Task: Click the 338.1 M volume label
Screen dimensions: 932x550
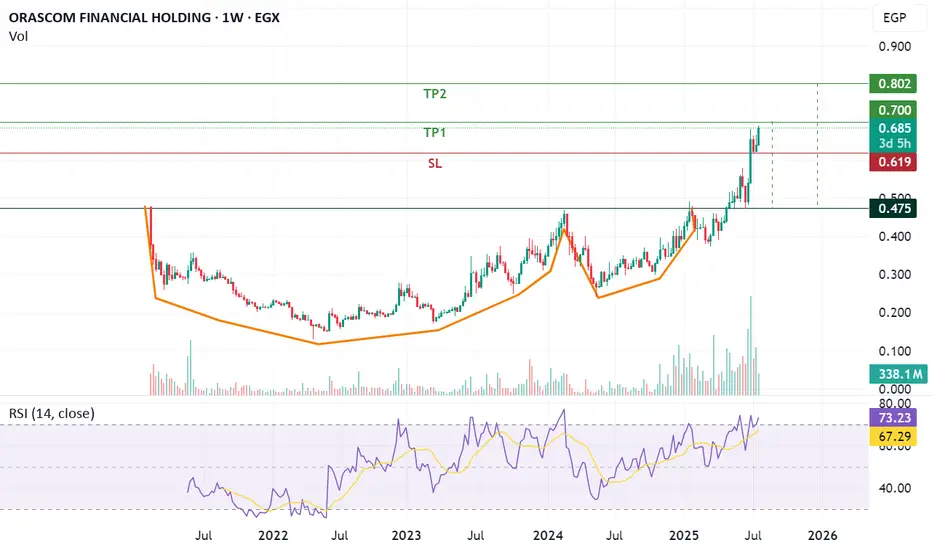Action: point(900,374)
